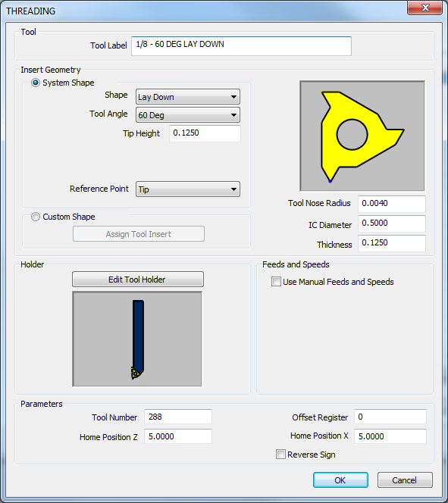This screenshot has height=503, width=448.
Task: Click the Thickness value field
Action: (x=392, y=243)
